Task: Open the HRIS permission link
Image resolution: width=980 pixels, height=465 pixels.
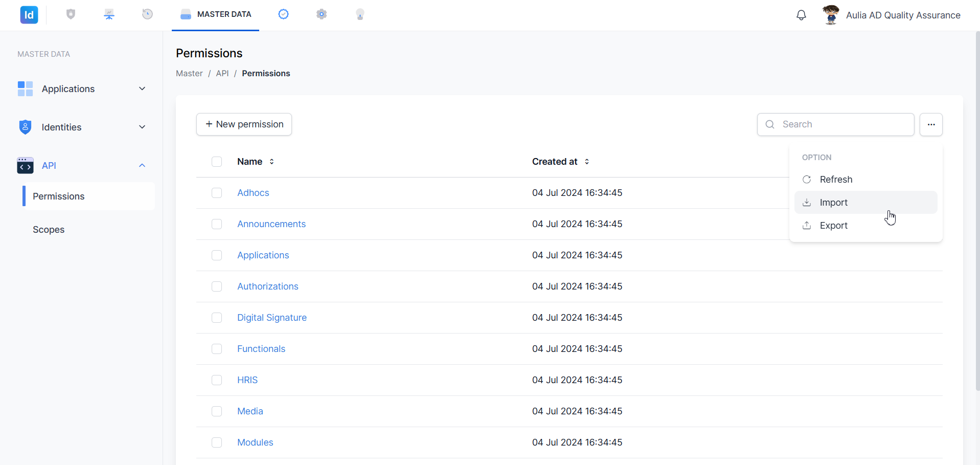Action: coord(247,380)
